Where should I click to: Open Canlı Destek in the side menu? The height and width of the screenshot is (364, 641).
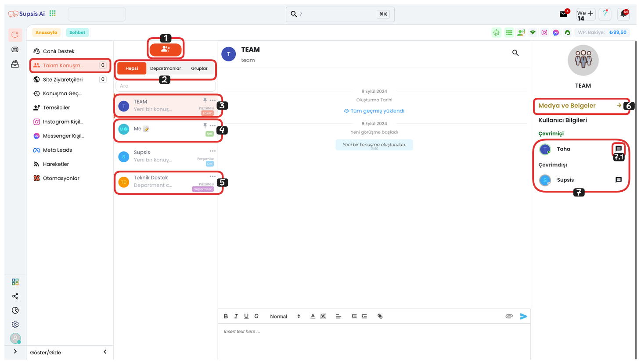[58, 51]
